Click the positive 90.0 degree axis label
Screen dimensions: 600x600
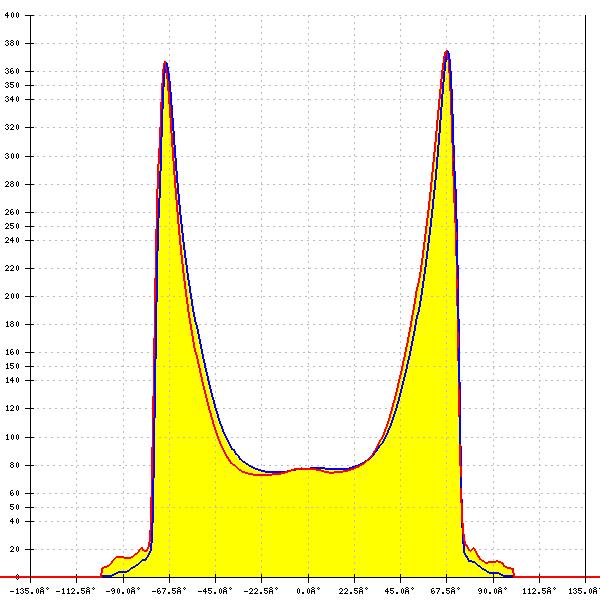click(x=492, y=591)
